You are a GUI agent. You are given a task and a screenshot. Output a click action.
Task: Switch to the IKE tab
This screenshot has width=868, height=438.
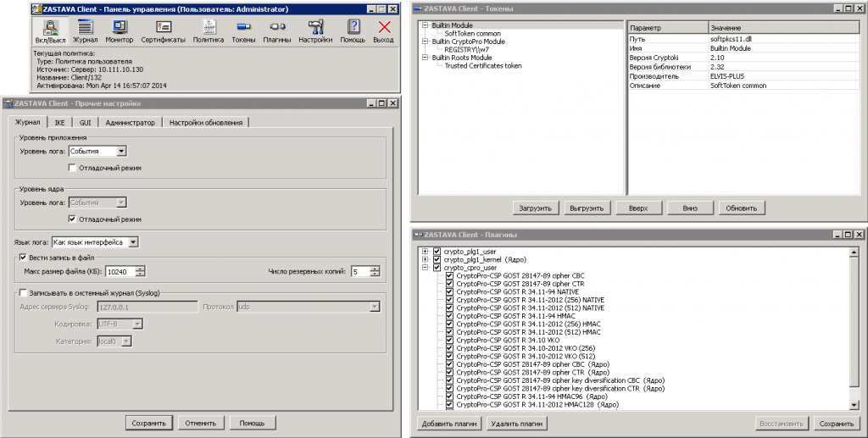(60, 123)
